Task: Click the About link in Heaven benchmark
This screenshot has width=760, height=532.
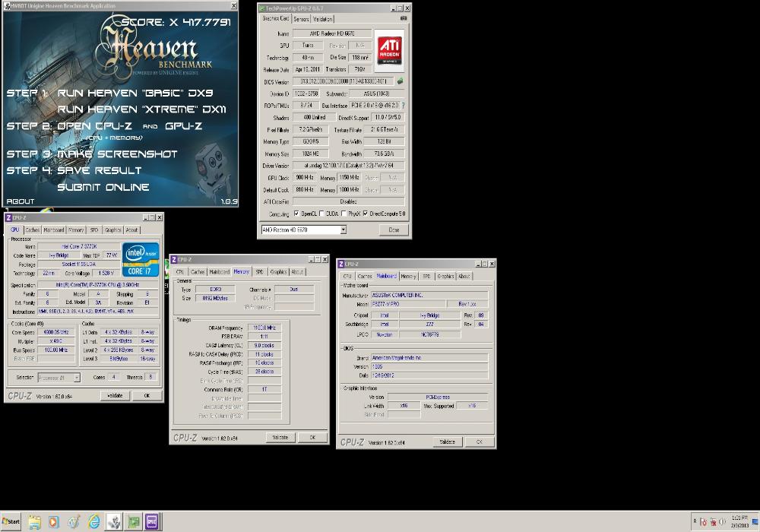Action: pos(21,201)
